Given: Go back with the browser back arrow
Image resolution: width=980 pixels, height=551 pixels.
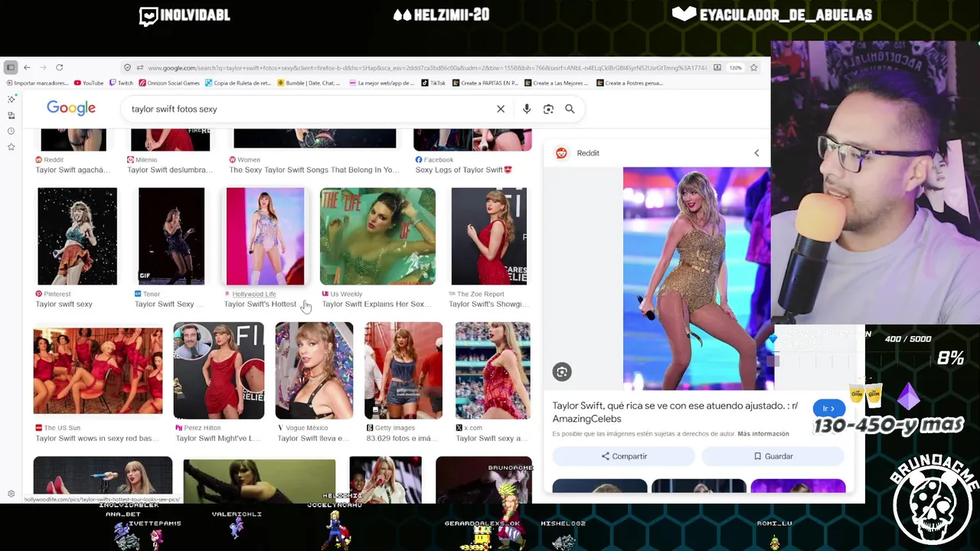Looking at the screenshot, I should [27, 67].
